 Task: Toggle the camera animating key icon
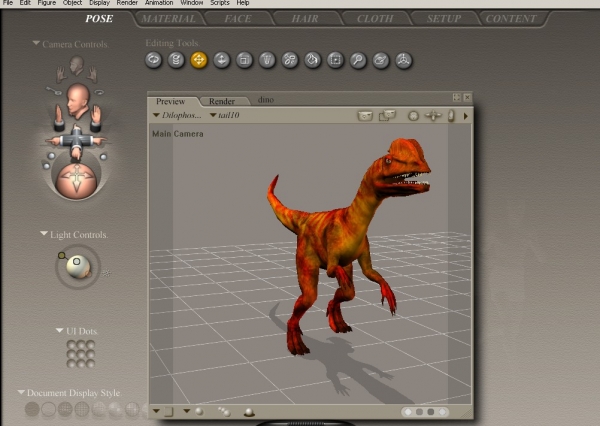55,91
